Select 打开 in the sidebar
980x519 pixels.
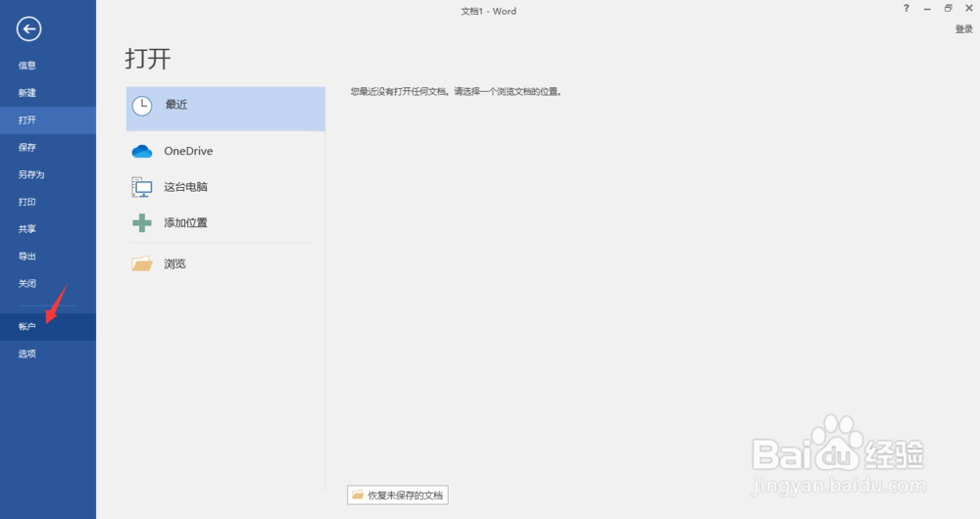48,119
